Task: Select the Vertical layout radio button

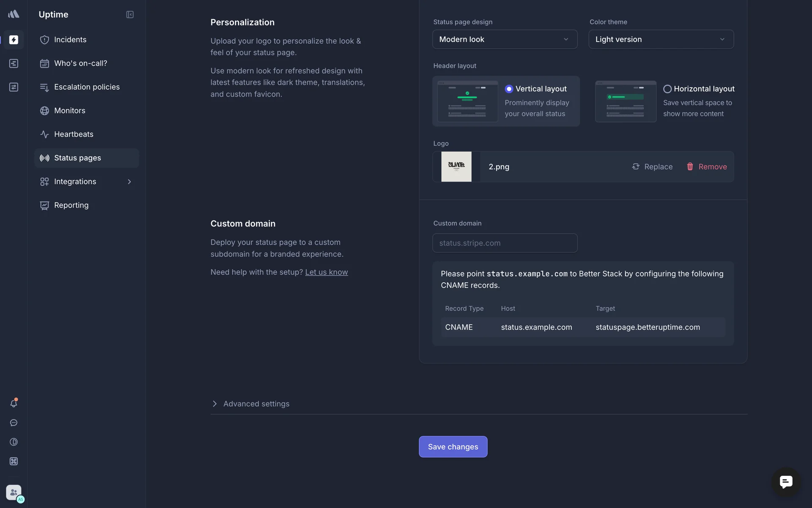Action: pos(509,89)
